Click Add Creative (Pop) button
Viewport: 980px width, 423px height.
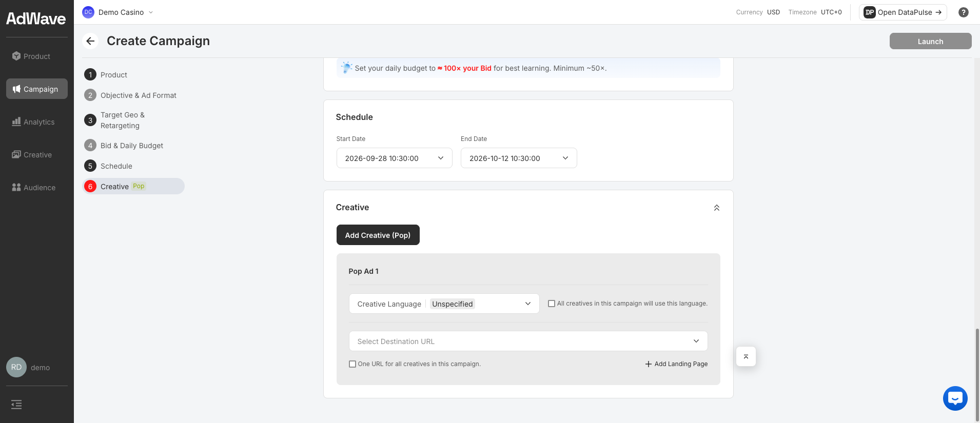pyautogui.click(x=378, y=235)
